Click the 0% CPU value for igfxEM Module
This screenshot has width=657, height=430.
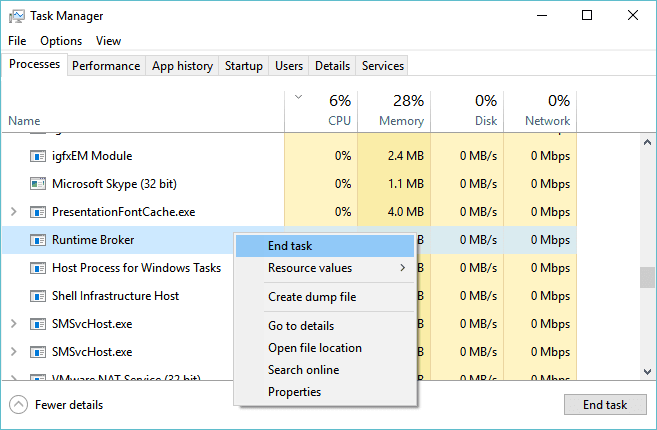click(x=343, y=156)
